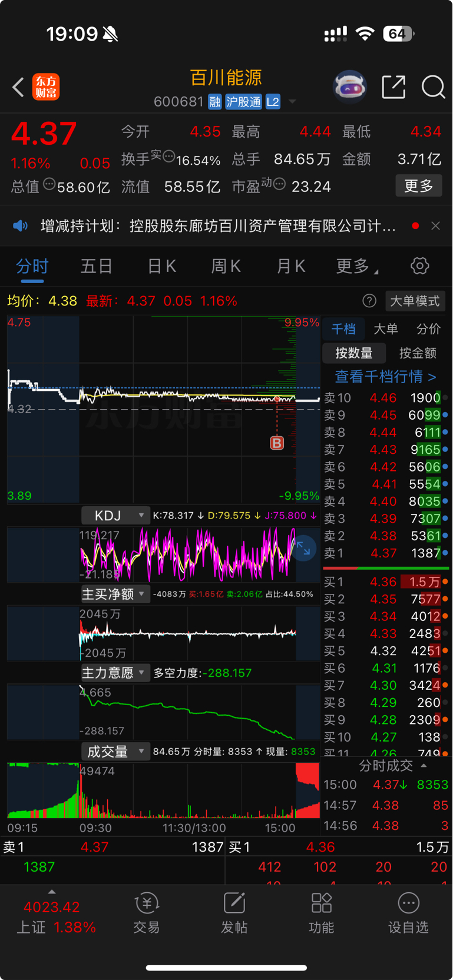Viewport: 453px width, 980px height.
Task: Select the 按金额 option
Action: pos(418,353)
